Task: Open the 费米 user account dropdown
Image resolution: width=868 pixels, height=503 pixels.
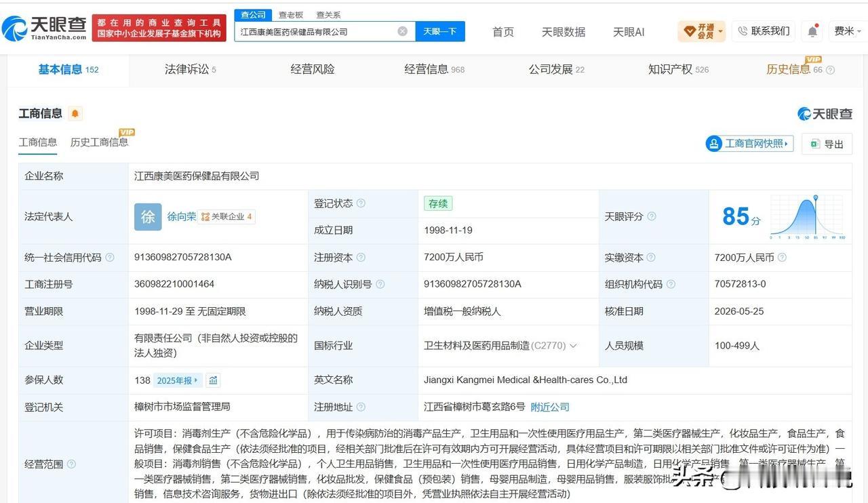Action: [x=848, y=31]
